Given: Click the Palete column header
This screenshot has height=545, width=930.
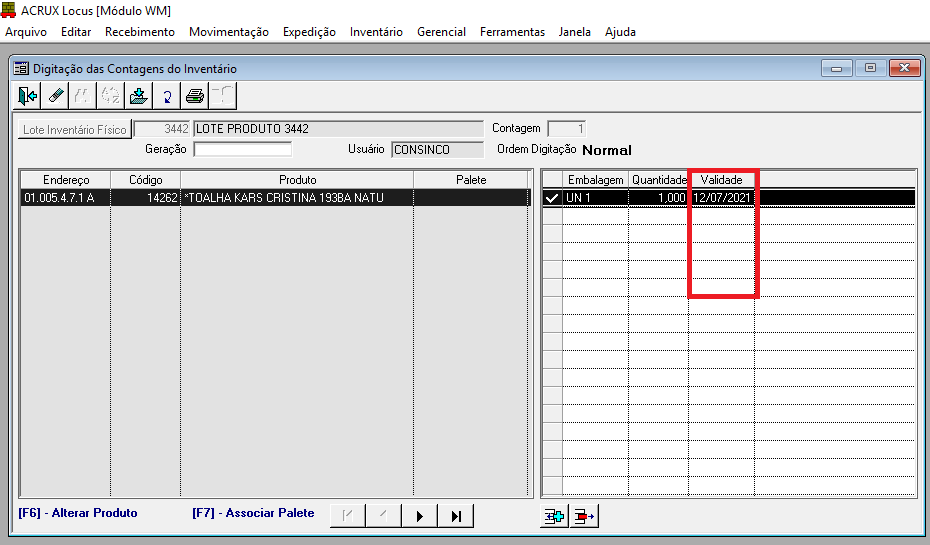Looking at the screenshot, I should 471,180.
